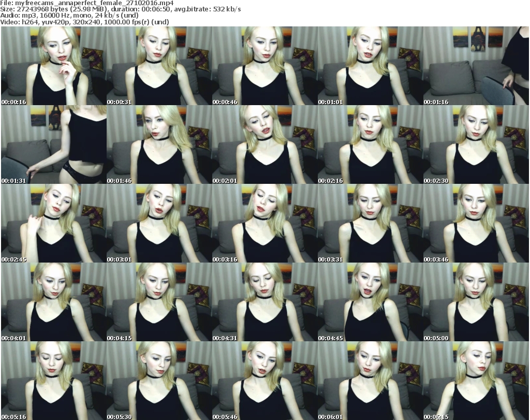Select the thumbnail frame stamped 00:00:31
Image resolution: width=530 pixels, height=420 pixels.
(159, 66)
